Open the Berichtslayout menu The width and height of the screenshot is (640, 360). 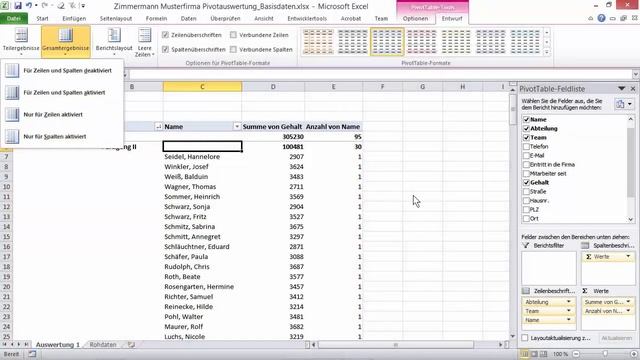114,41
